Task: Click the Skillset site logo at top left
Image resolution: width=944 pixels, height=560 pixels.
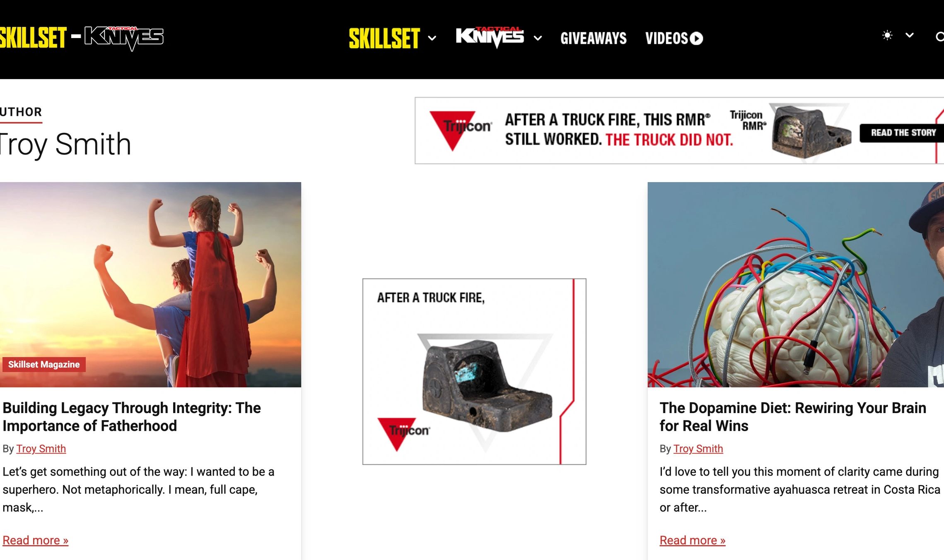Action: pyautogui.click(x=33, y=38)
